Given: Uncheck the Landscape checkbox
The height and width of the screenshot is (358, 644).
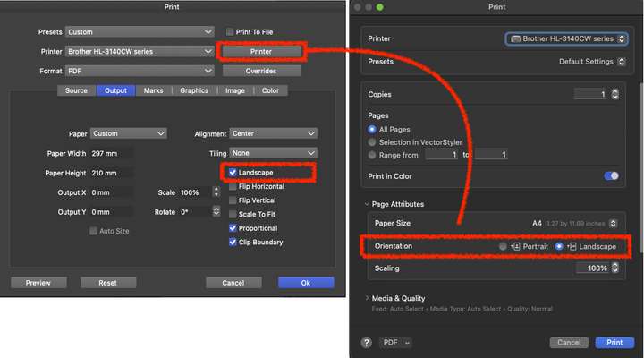Looking at the screenshot, I should (233, 172).
